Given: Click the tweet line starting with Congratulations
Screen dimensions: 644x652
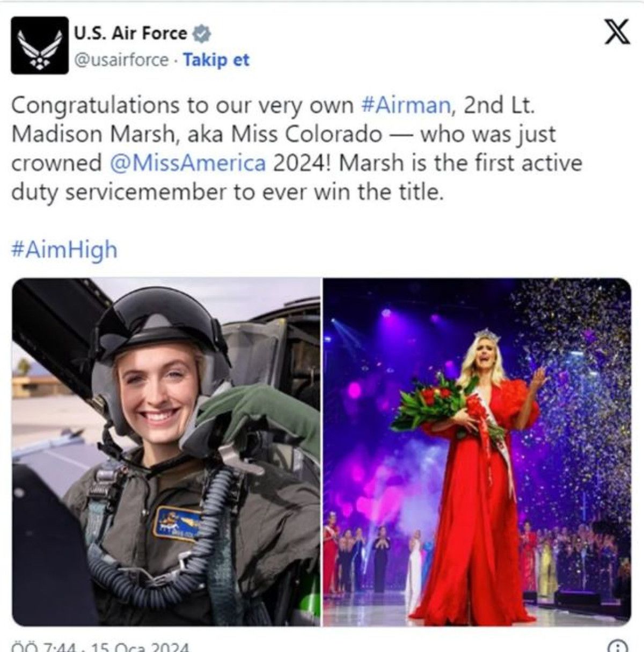Looking at the screenshot, I should point(273,105).
